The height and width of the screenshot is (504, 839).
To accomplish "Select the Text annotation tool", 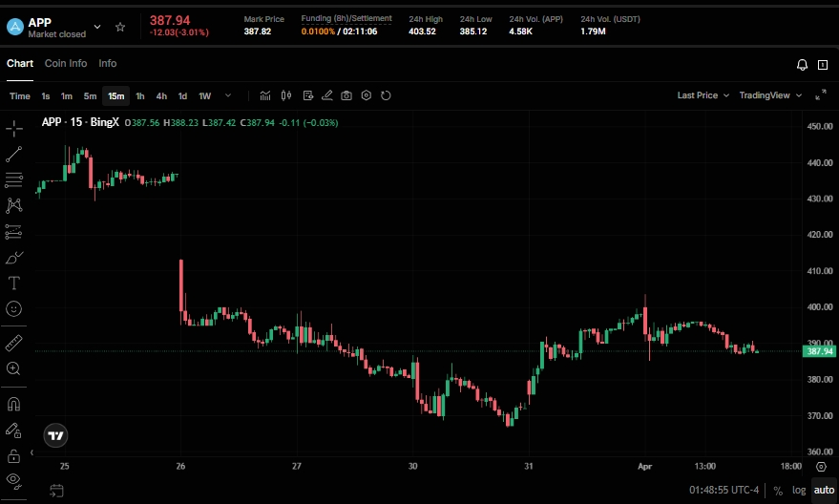I will coord(14,283).
